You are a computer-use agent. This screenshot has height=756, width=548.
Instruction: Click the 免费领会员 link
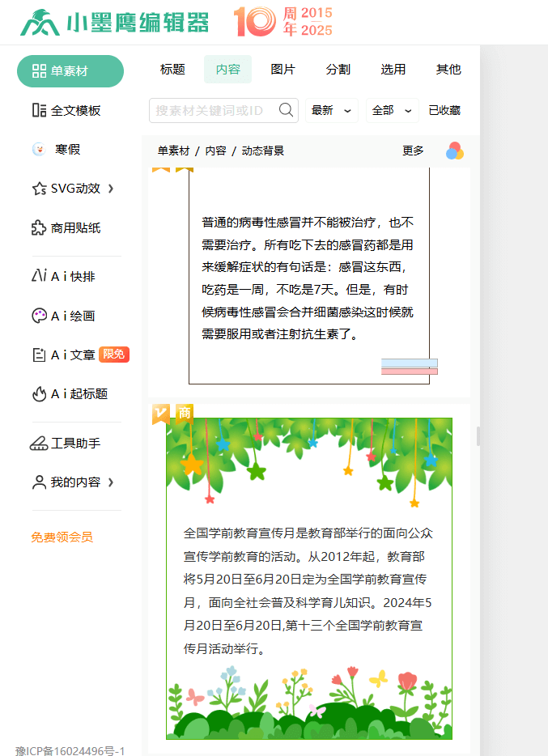(62, 537)
